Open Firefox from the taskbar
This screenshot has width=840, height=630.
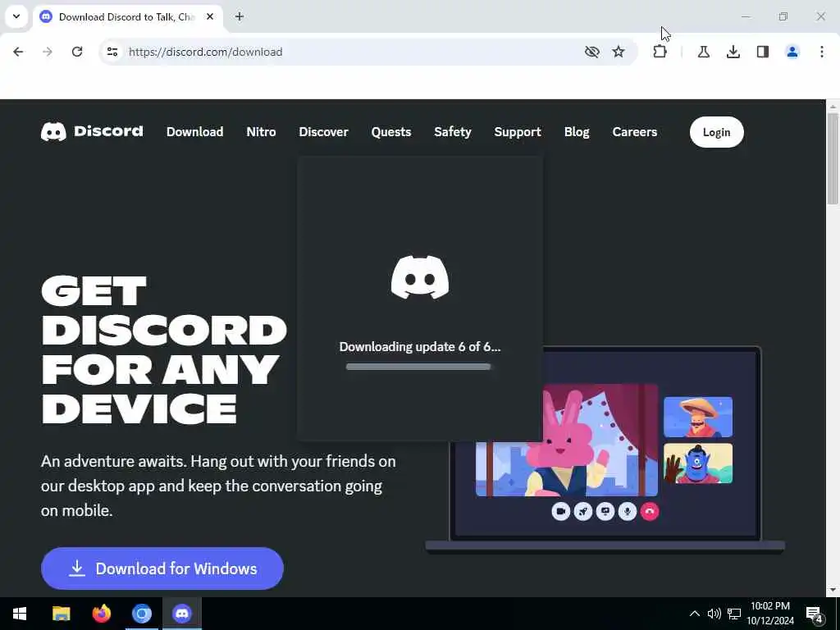click(x=101, y=614)
